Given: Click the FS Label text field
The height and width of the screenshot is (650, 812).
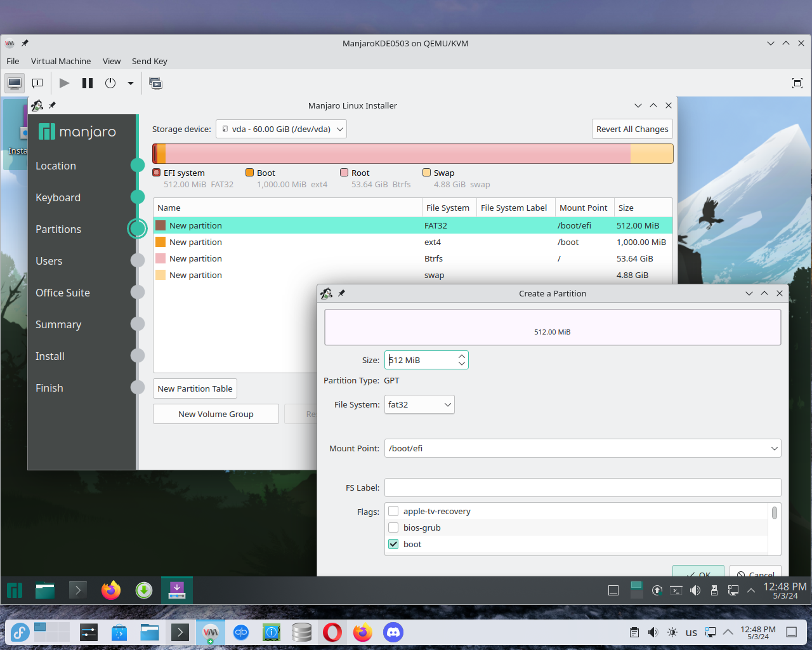Looking at the screenshot, I should [x=582, y=487].
